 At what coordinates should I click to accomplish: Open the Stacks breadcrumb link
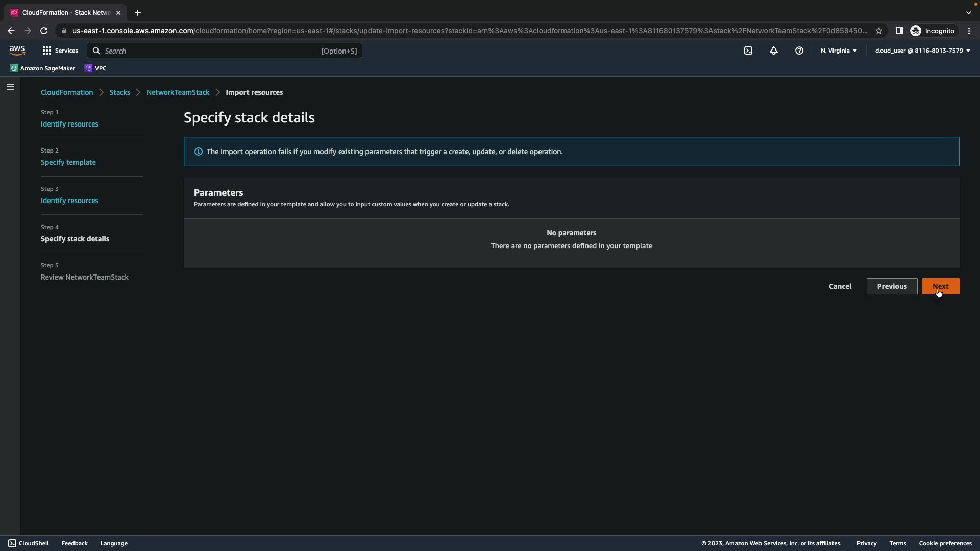click(x=119, y=92)
